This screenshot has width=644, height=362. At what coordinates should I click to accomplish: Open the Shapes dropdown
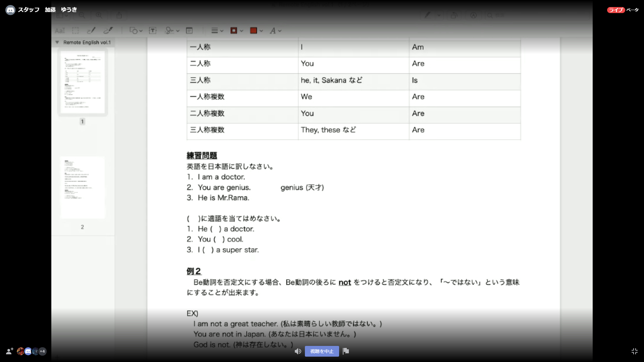point(136,31)
